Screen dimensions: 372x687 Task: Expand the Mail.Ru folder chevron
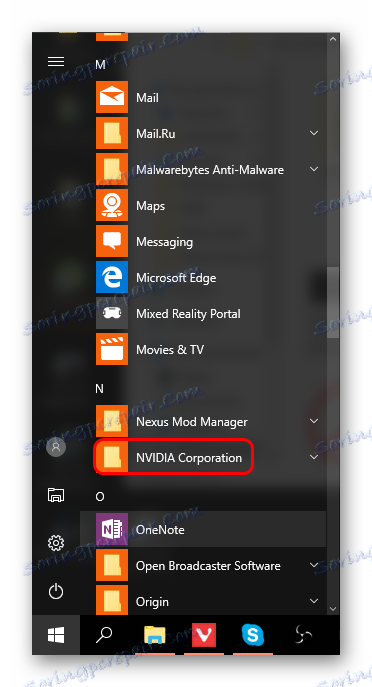314,133
